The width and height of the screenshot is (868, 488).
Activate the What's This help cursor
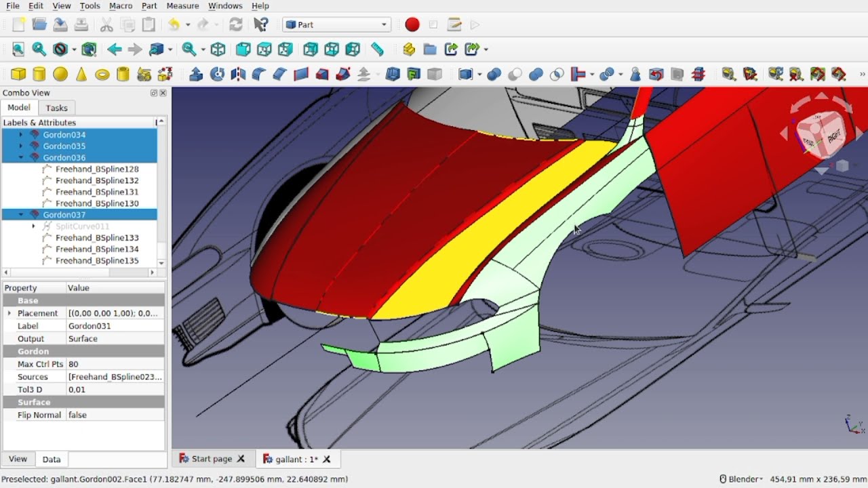click(260, 24)
